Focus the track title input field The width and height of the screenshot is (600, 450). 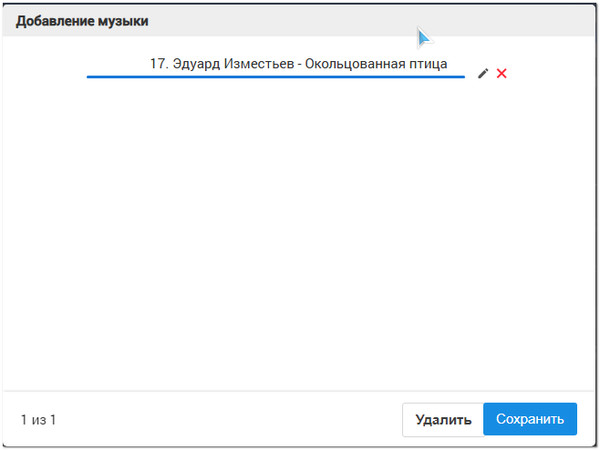[x=276, y=64]
